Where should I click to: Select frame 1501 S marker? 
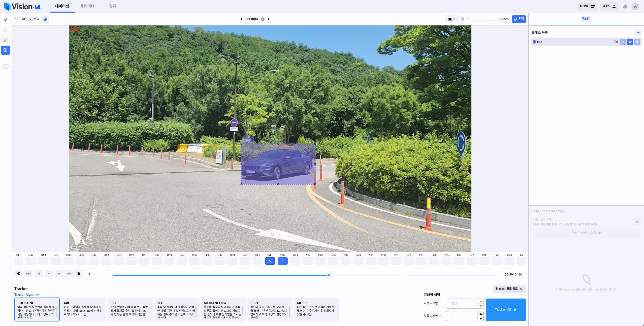coord(270,261)
